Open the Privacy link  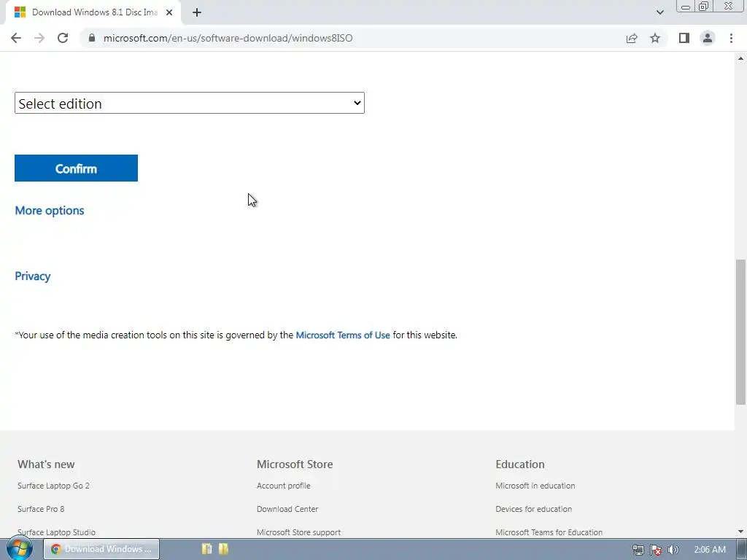[x=32, y=276]
